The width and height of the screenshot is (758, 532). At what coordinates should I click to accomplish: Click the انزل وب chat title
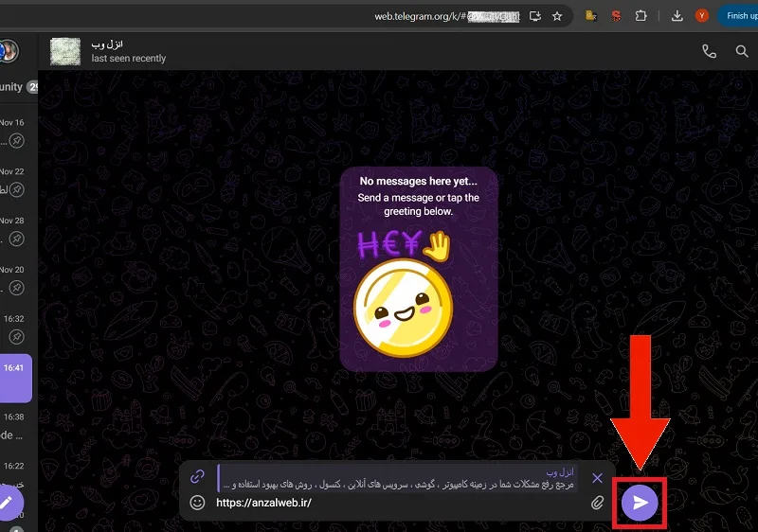click(x=107, y=44)
